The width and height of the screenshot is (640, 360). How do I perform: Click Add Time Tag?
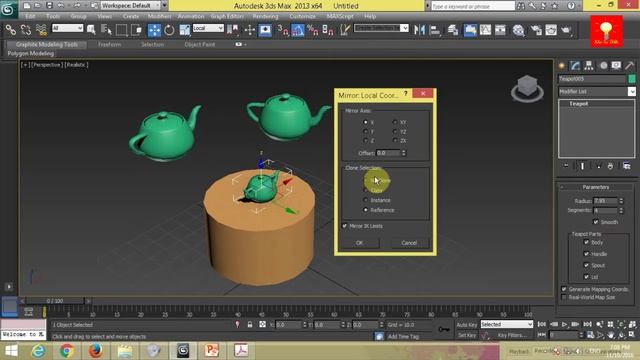pyautogui.click(x=403, y=336)
